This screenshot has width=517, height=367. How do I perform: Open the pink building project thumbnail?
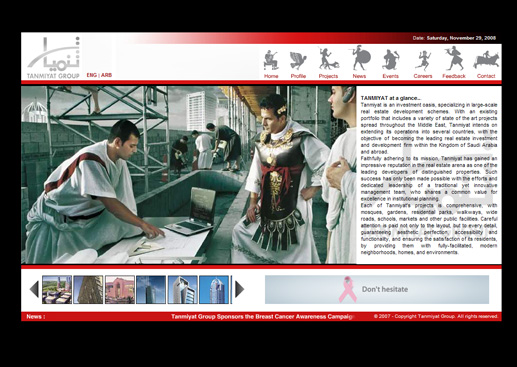tap(120, 289)
